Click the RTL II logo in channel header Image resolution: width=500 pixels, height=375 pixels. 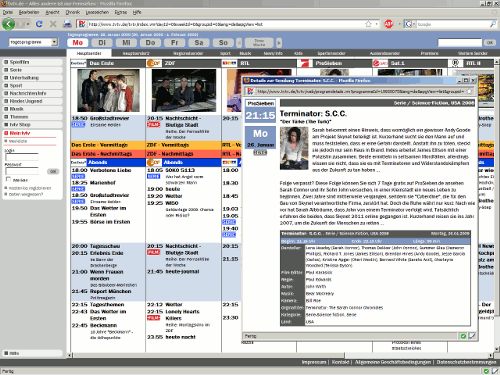coord(455,63)
